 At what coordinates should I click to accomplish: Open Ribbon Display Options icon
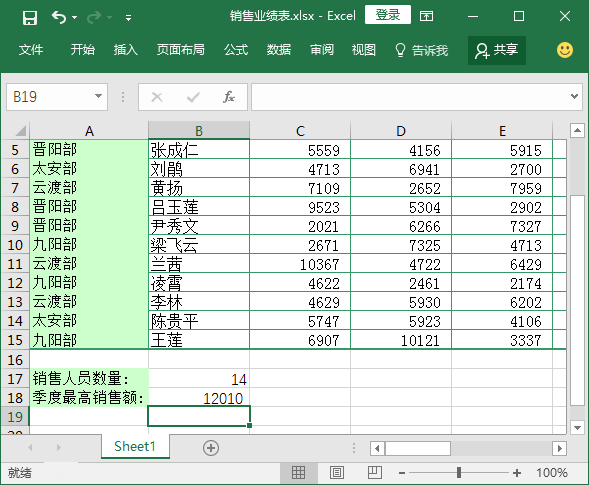426,16
